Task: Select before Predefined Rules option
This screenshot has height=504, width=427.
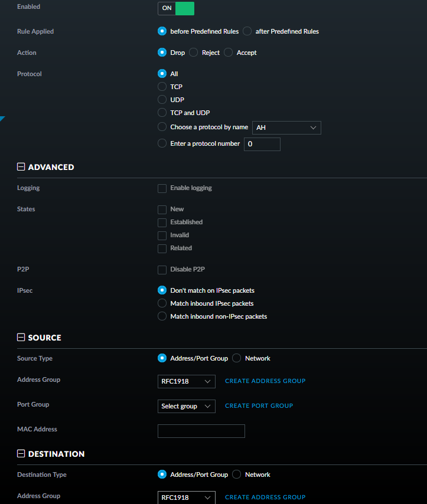Action: 162,31
